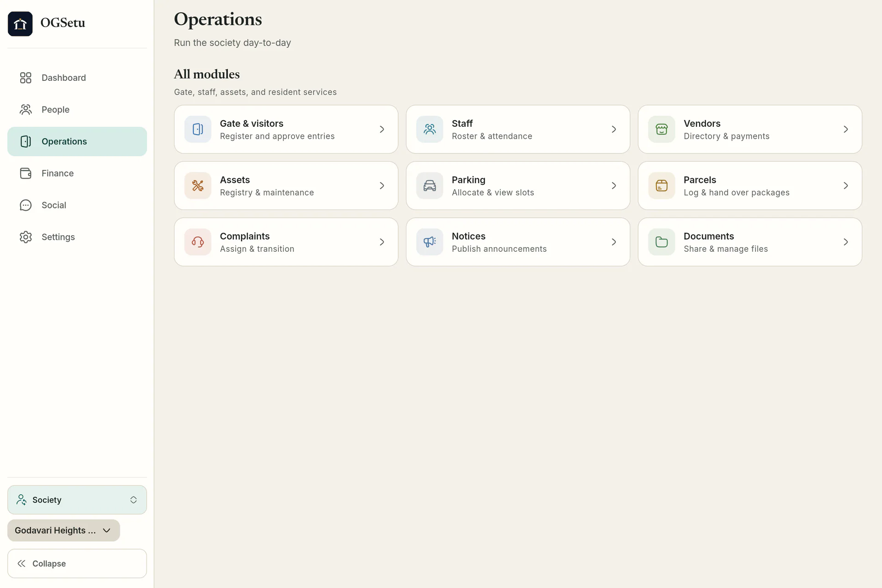Click the People icon in the sidebar
The height and width of the screenshot is (588, 882).
coord(26,109)
